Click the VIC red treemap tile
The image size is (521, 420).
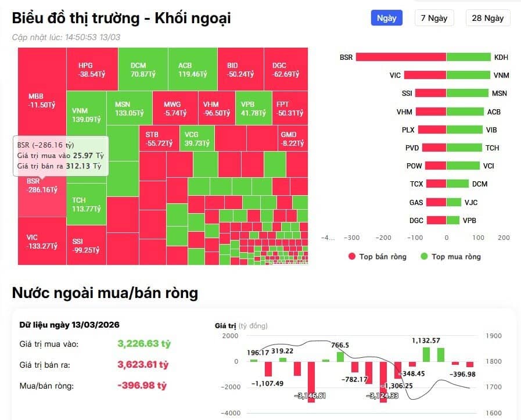pyautogui.click(x=41, y=241)
